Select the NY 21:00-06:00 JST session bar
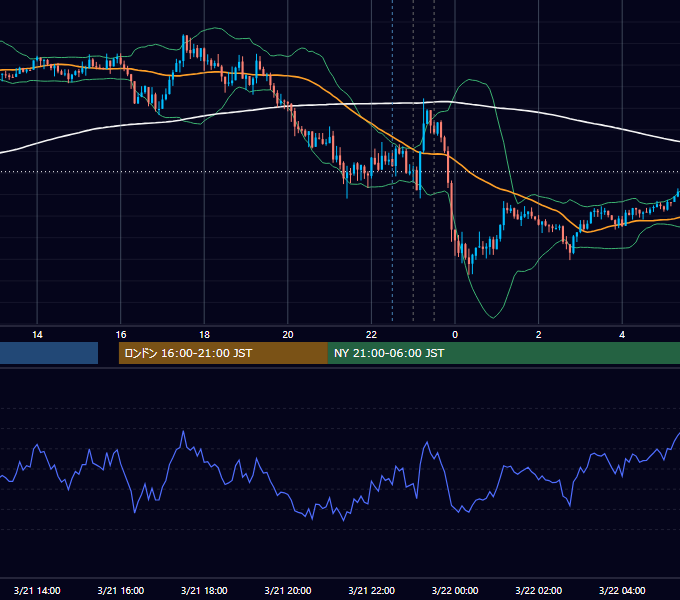Viewport: 680px width, 600px height. tap(503, 353)
